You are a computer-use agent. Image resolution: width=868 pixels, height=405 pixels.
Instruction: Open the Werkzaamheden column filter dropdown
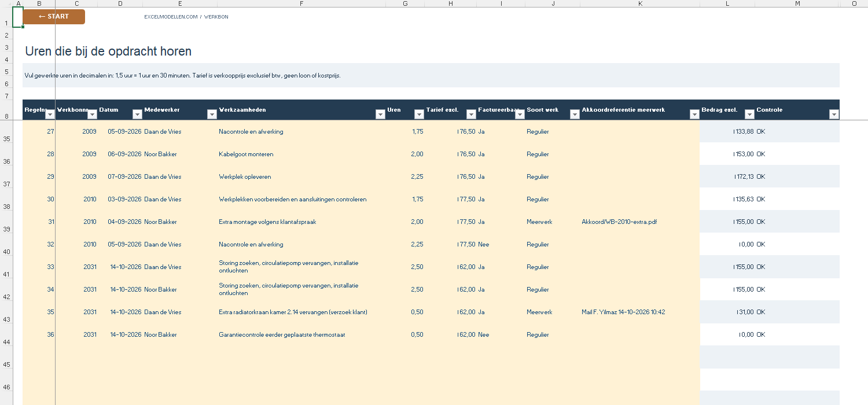[380, 114]
